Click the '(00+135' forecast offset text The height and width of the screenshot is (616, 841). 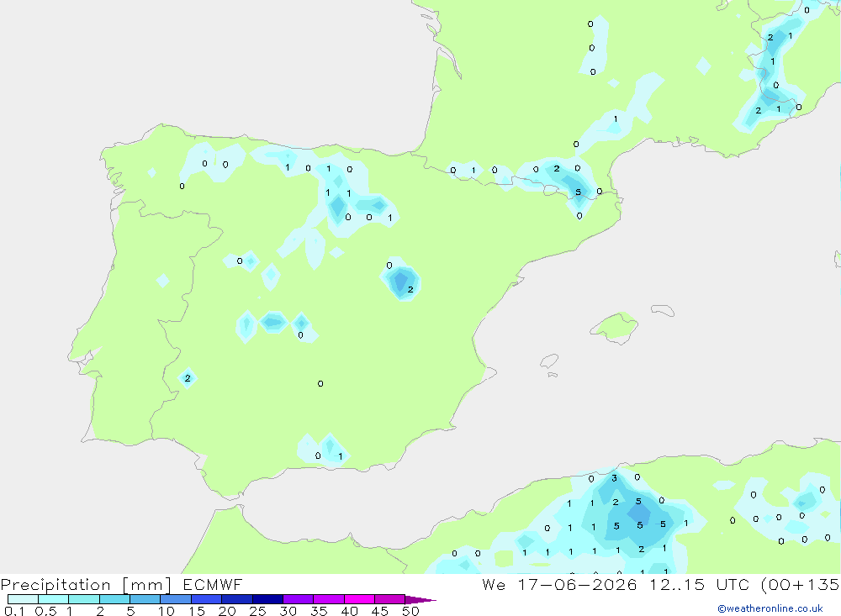tap(801, 585)
